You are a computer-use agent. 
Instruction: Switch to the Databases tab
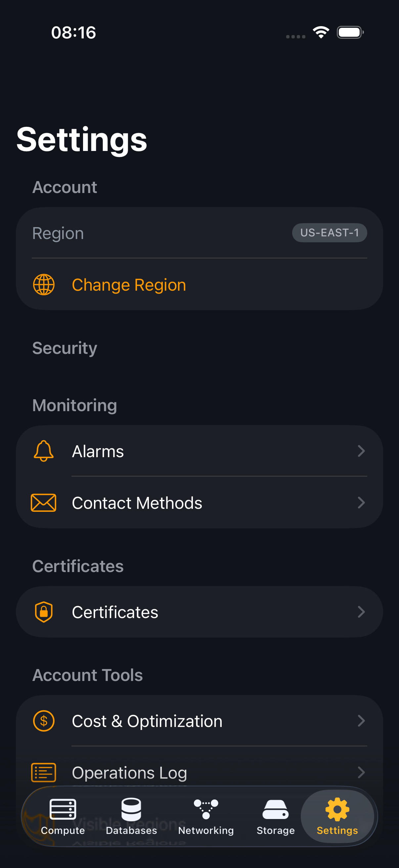tap(131, 816)
